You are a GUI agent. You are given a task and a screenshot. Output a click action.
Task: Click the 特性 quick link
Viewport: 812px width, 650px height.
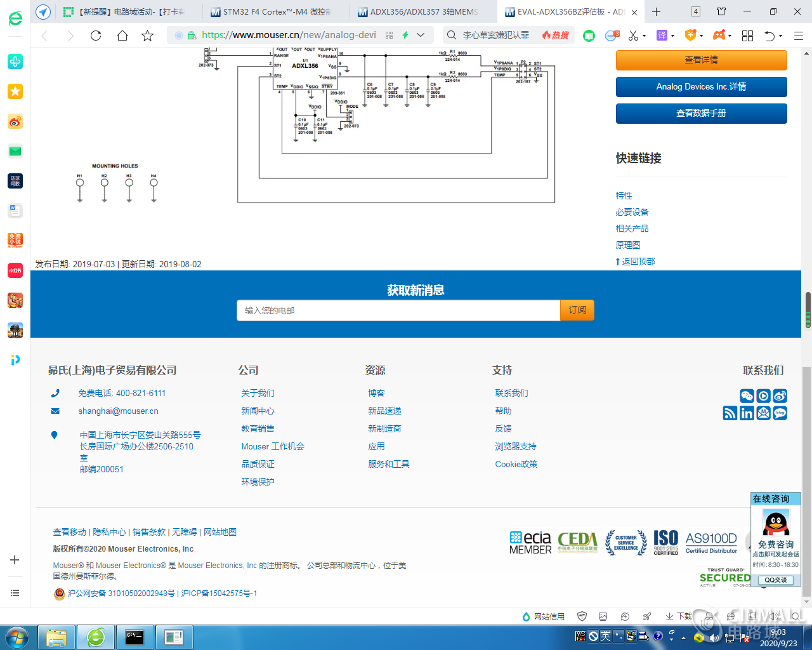tap(624, 196)
